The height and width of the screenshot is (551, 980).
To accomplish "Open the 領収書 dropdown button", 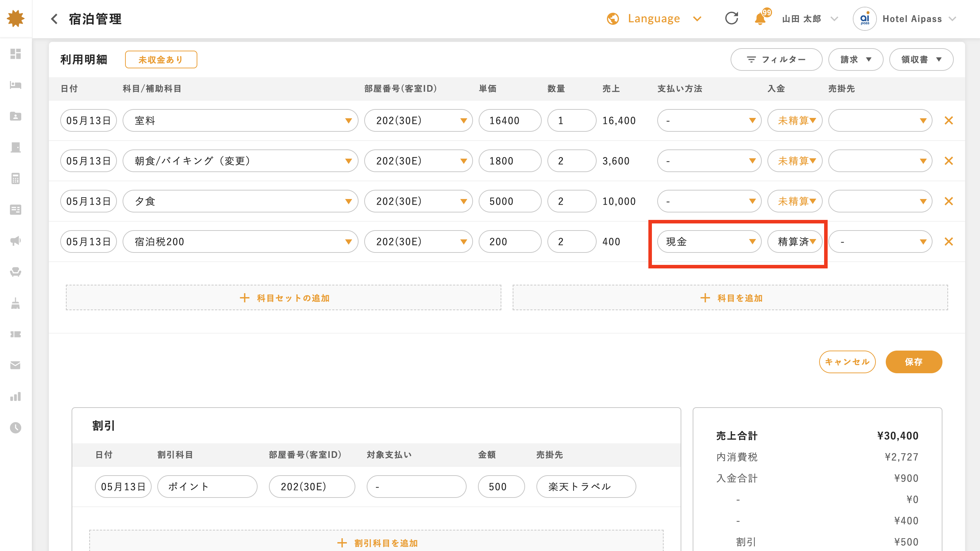I will tap(921, 59).
